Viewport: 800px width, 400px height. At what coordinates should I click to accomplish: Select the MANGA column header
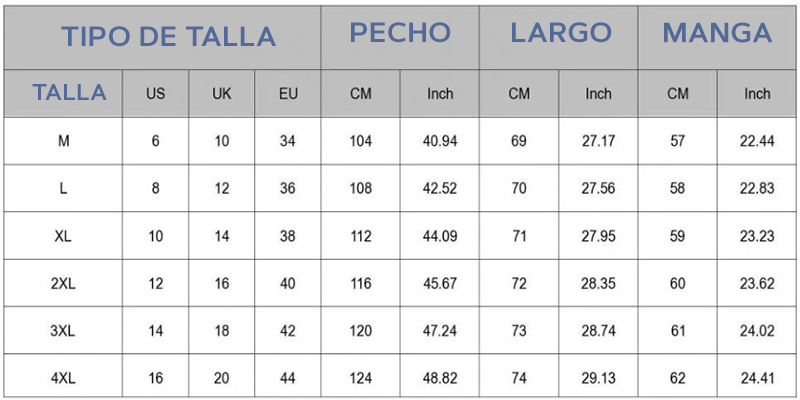(x=718, y=33)
